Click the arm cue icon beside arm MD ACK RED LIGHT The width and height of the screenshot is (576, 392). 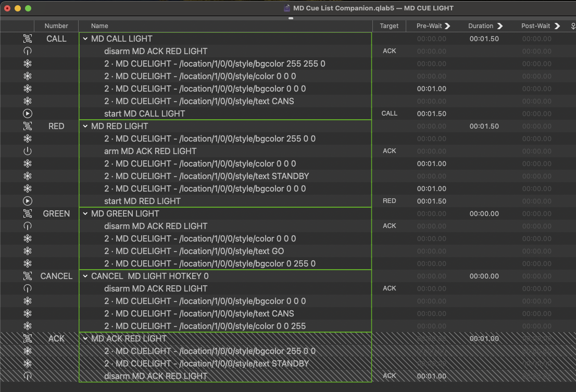(x=28, y=151)
